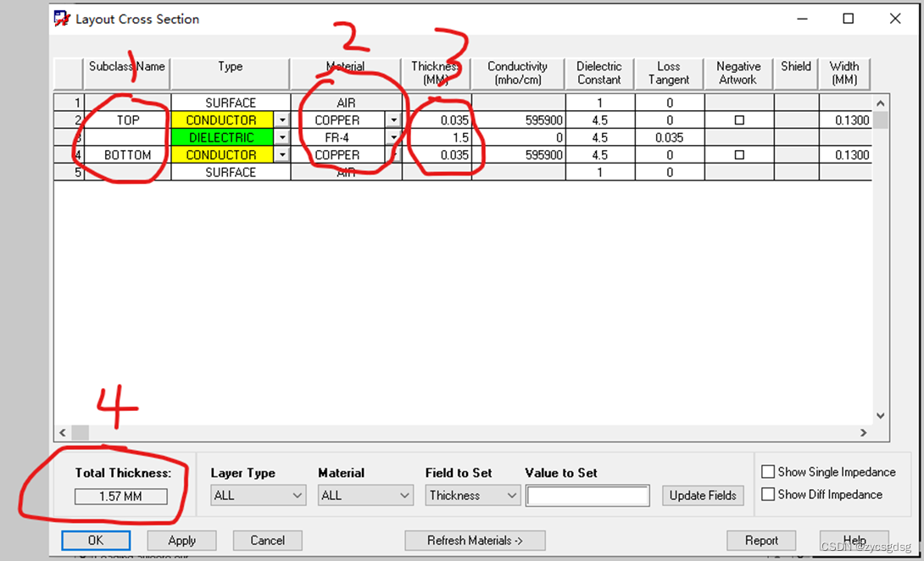Click the Layout Cross Section title icon
Image resolution: width=924 pixels, height=561 pixels.
(x=61, y=19)
